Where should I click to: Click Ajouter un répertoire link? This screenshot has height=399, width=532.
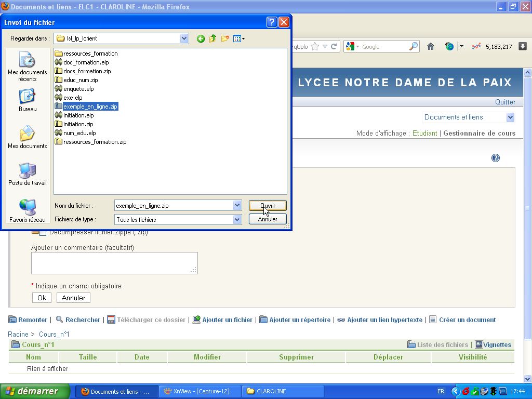[299, 320]
